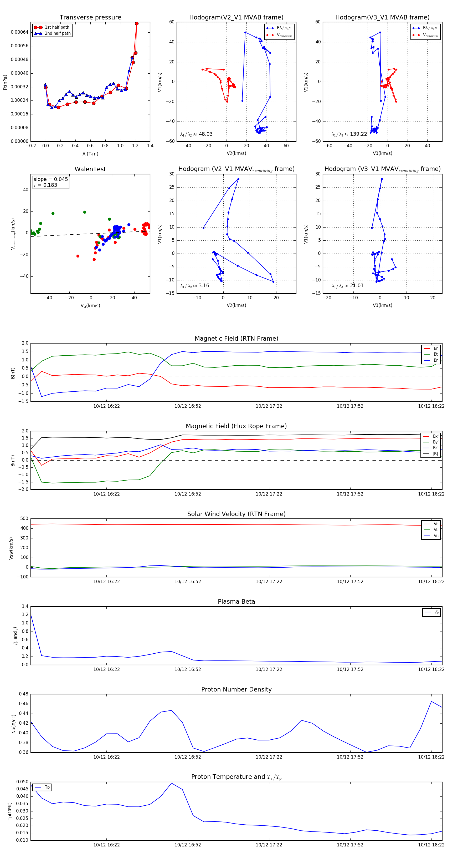Click the βp legend in Plasma Beta plot
Screen dimensions: 473x868
(431, 612)
